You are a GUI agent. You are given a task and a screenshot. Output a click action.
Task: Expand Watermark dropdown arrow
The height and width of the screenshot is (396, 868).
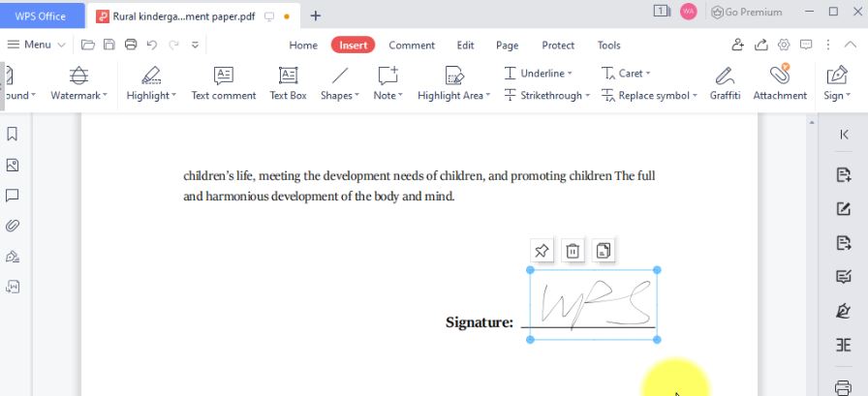point(105,95)
